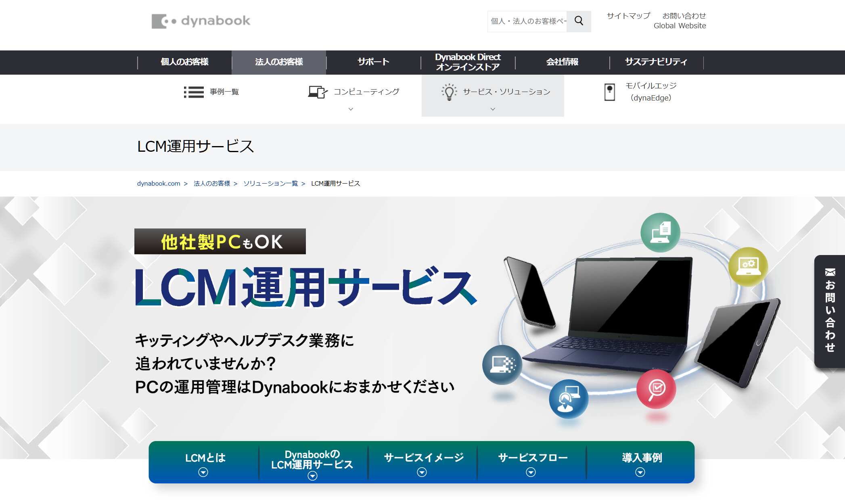Click the dynabook logo
The height and width of the screenshot is (504, 845).
pos(201,21)
